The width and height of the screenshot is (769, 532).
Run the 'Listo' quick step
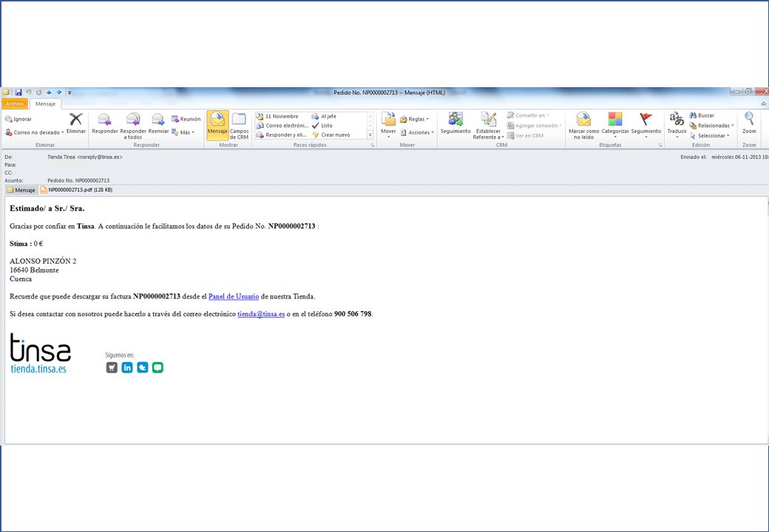pyautogui.click(x=322, y=126)
